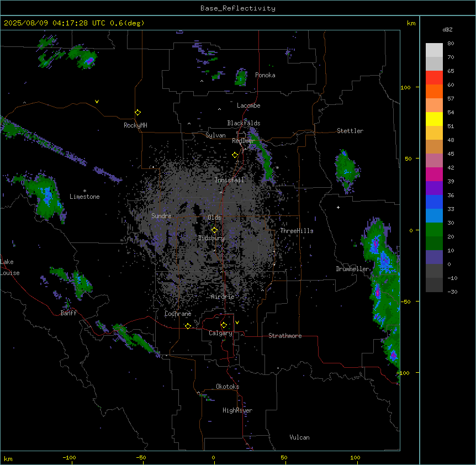The image size is (476, 465).
Task: Pick the bright green swatch below 30 dBZ
Action: coord(434,230)
